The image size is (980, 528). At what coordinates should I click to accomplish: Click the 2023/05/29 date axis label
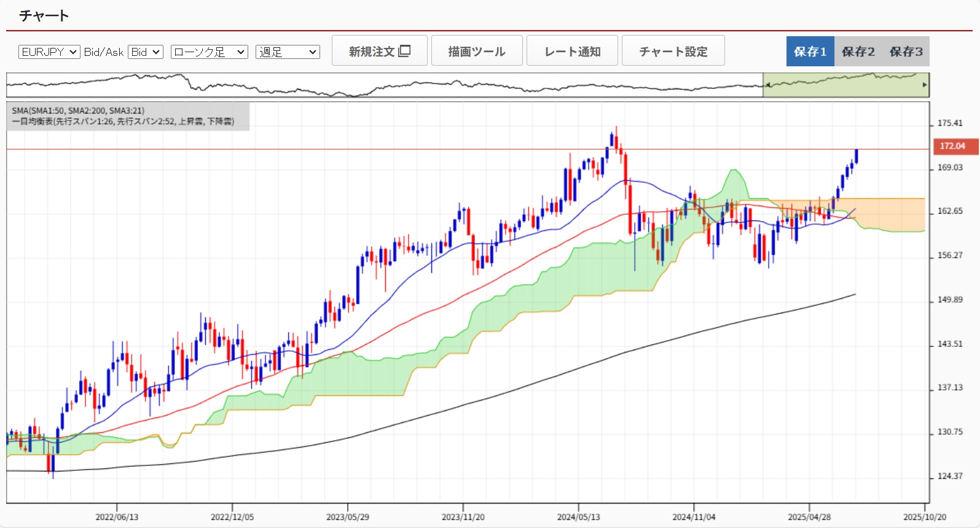click(x=348, y=517)
